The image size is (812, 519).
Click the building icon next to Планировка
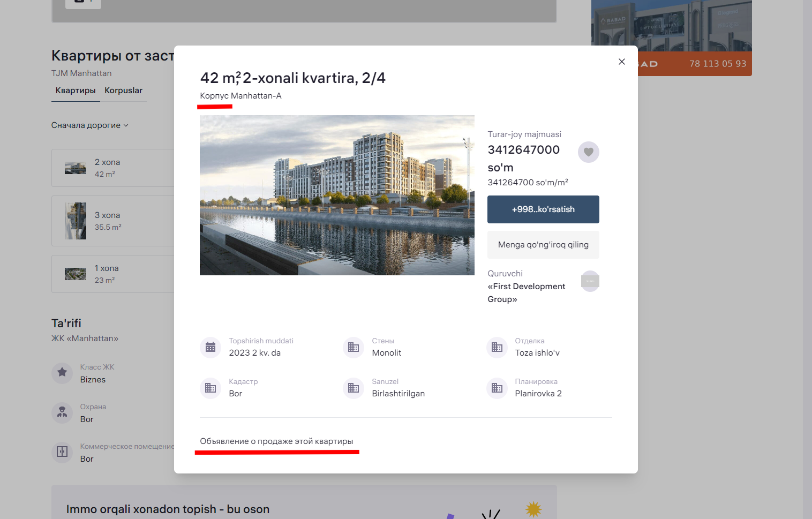click(x=497, y=388)
